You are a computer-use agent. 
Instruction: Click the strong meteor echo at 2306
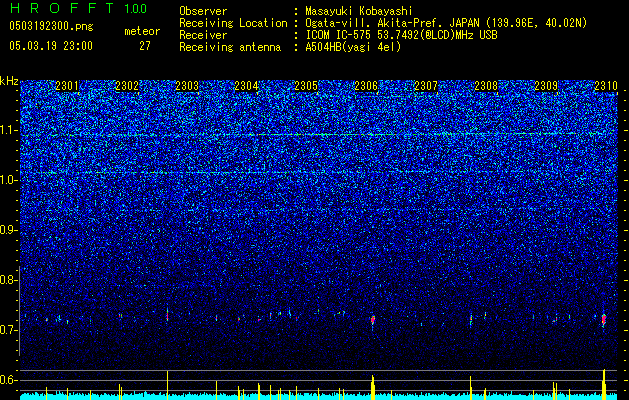coord(373,320)
